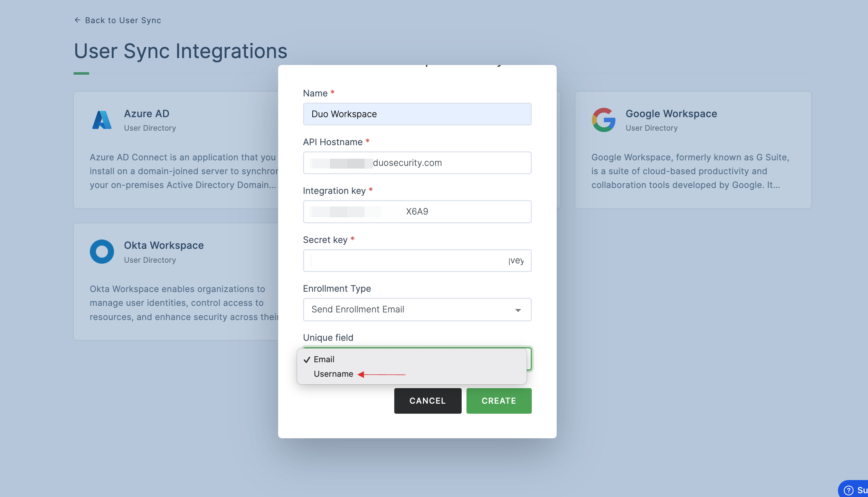Click the Secret key input field
The image size is (868, 497).
[417, 261]
